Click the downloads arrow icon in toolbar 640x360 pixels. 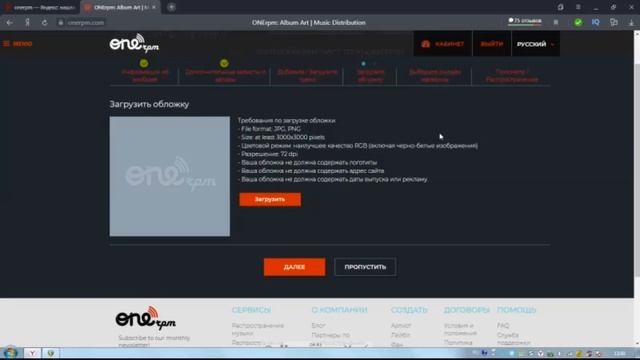[x=631, y=23]
